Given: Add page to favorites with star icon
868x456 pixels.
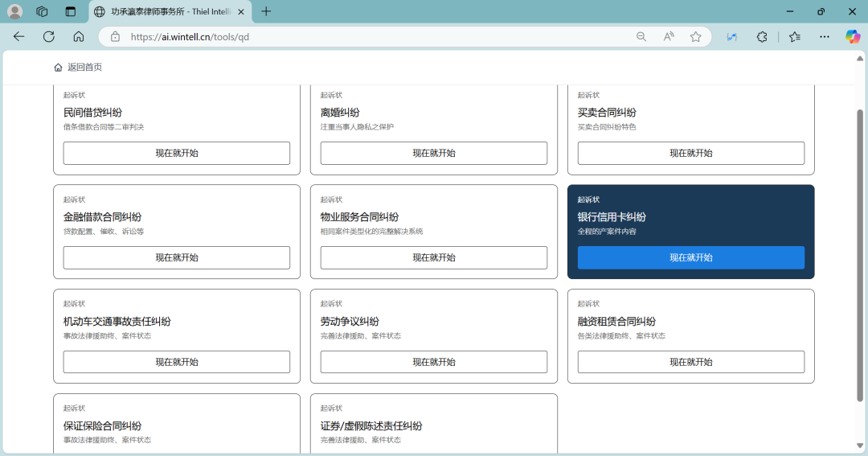Looking at the screenshot, I should pos(695,36).
